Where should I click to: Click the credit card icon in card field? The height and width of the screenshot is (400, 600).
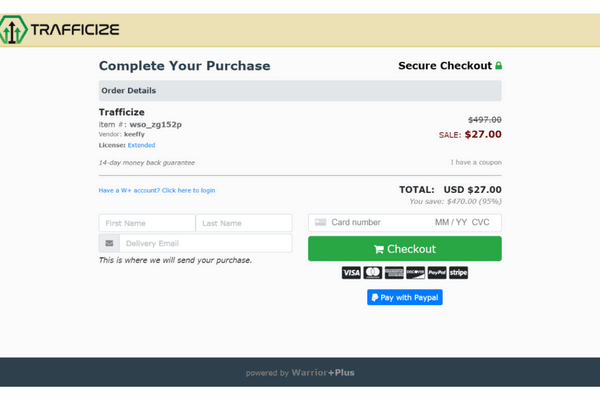tap(320, 222)
